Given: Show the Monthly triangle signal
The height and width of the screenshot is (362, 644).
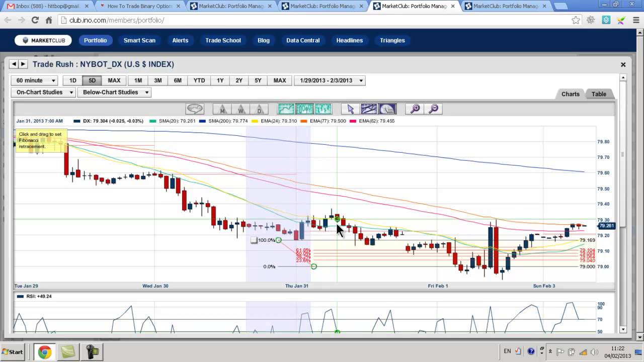Looking at the screenshot, I should click(x=222, y=109).
